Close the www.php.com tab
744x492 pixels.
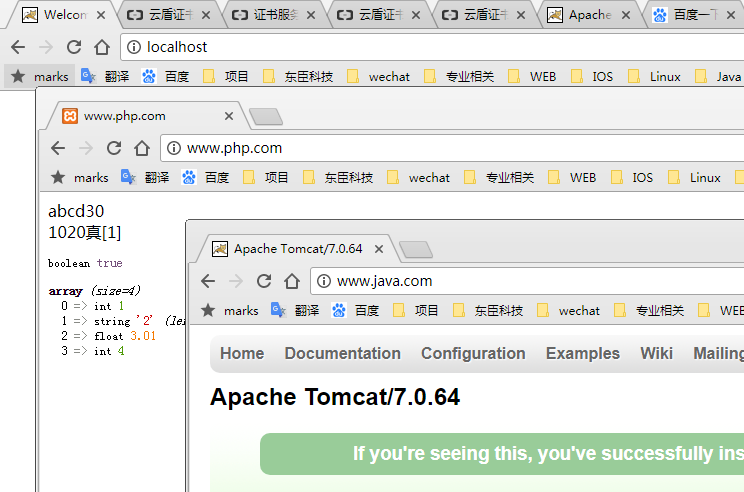[229, 116]
